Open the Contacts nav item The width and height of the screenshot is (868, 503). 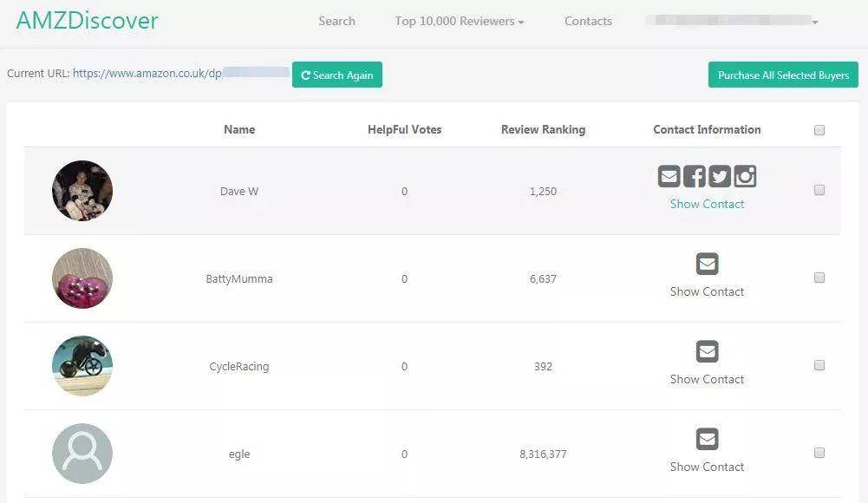point(588,21)
